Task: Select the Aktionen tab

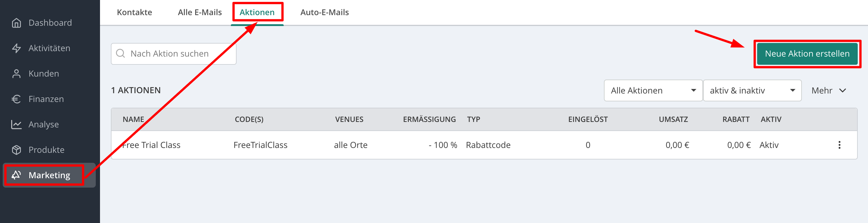Action: coord(257,12)
